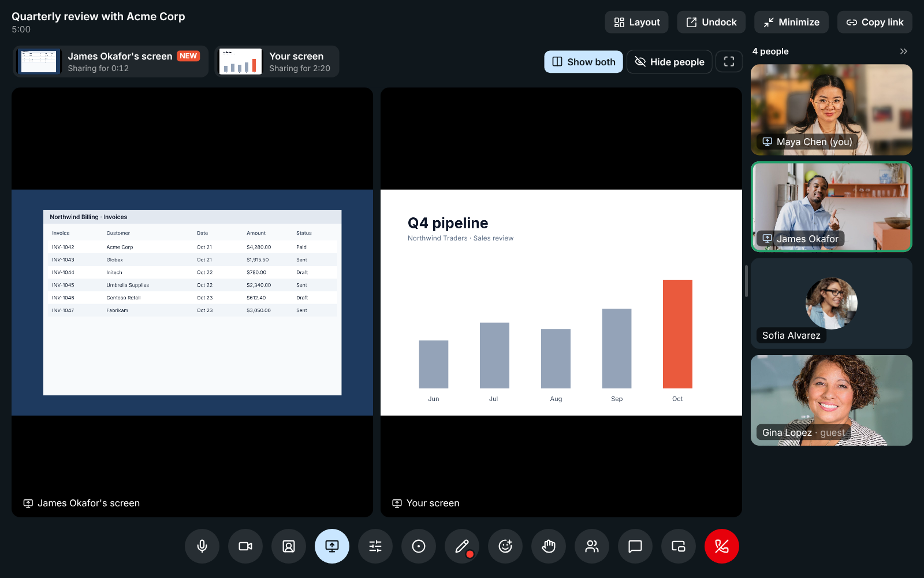The image size is (924, 578).
Task: Click the NEW badge on James's screen
Action: (x=188, y=56)
